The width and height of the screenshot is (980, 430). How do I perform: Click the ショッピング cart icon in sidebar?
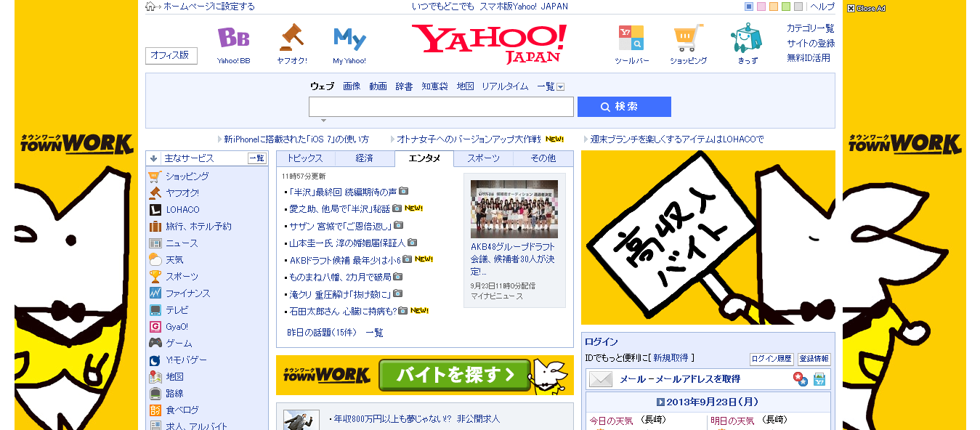[x=155, y=177]
